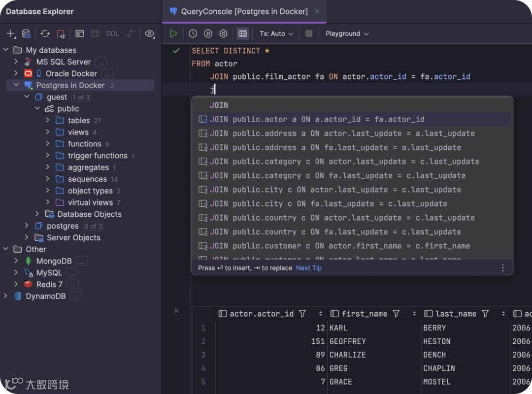
Task: Open completion popup more options (three dots)
Action: coord(502,268)
